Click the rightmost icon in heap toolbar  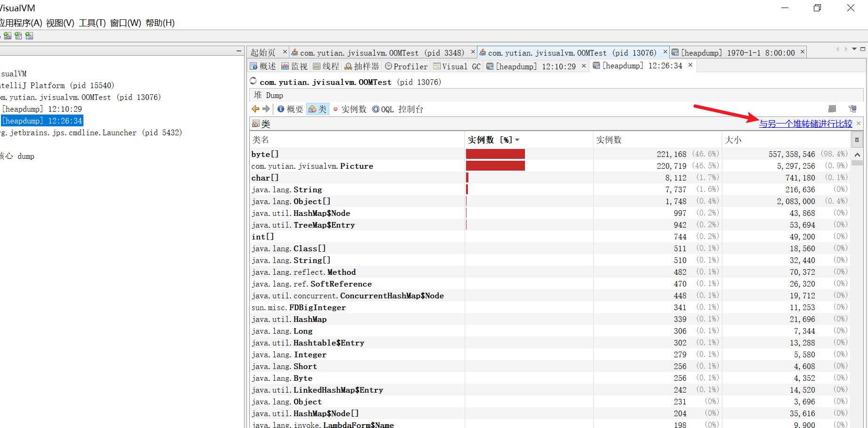coord(852,109)
